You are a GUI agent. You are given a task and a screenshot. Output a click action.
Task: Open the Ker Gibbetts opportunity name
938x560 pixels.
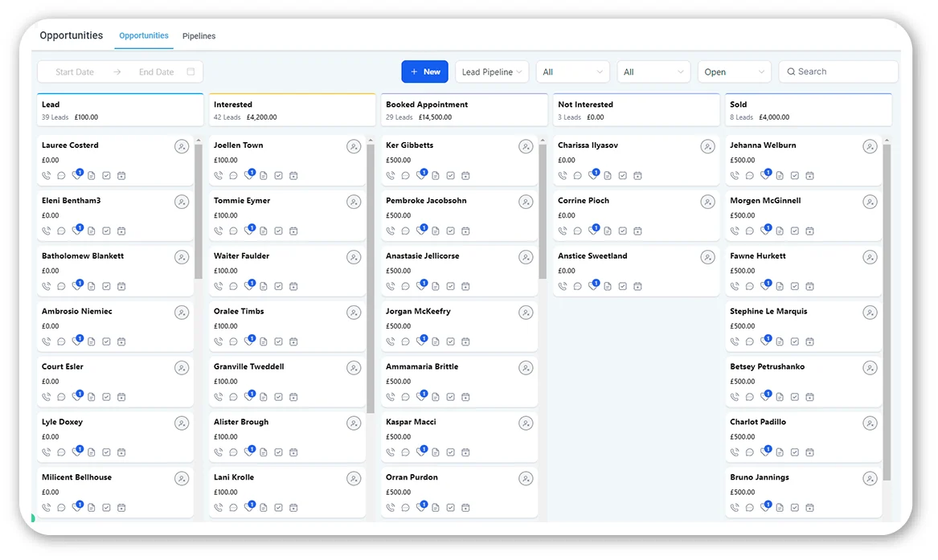click(409, 145)
